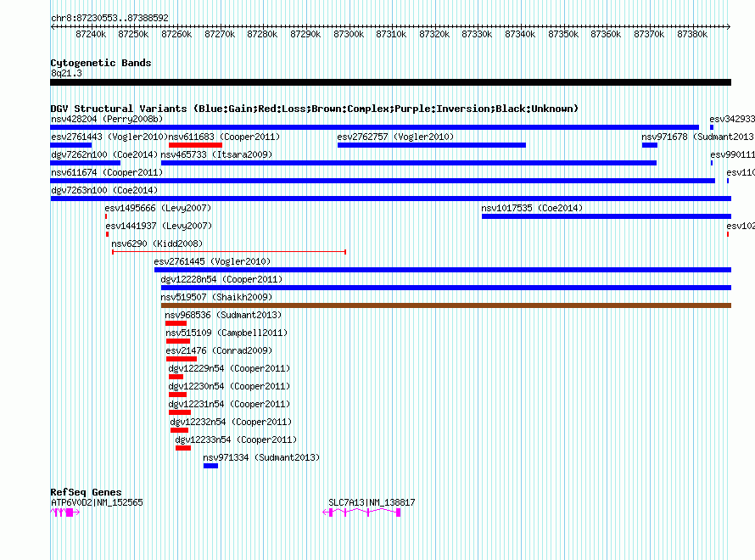The width and height of the screenshot is (755, 560).
Task: Click the chr8:87230553..87388592 coordinate label
Action: (109, 18)
